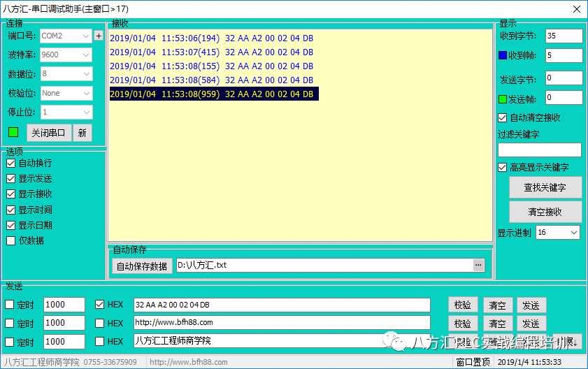Screen dimensions: 588x369
Task: Click the plus button beside port number
Action: point(99,36)
